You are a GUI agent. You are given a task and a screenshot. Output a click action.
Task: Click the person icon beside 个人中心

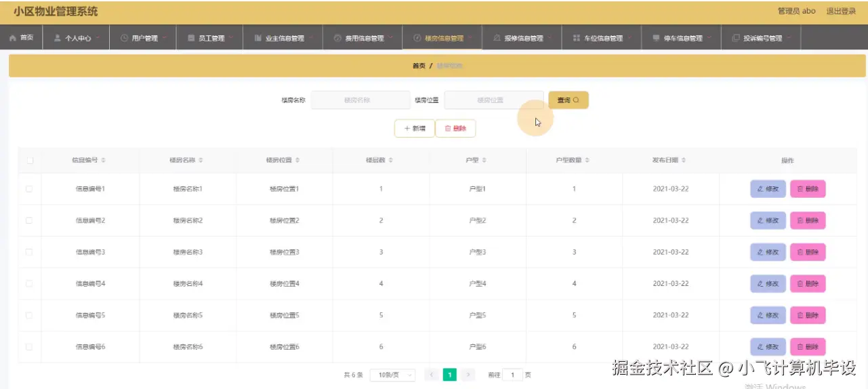58,38
